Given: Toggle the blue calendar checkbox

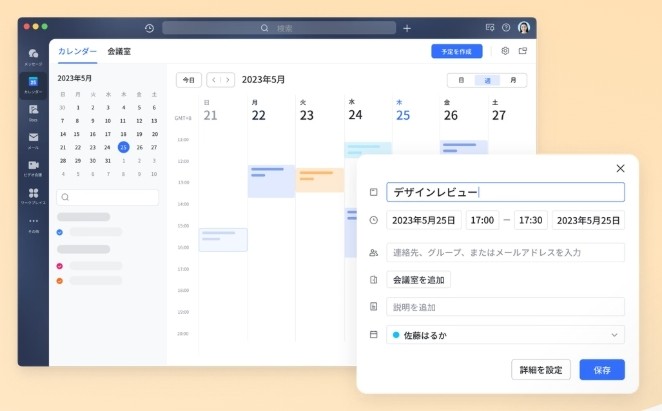Looking at the screenshot, I should point(60,232).
